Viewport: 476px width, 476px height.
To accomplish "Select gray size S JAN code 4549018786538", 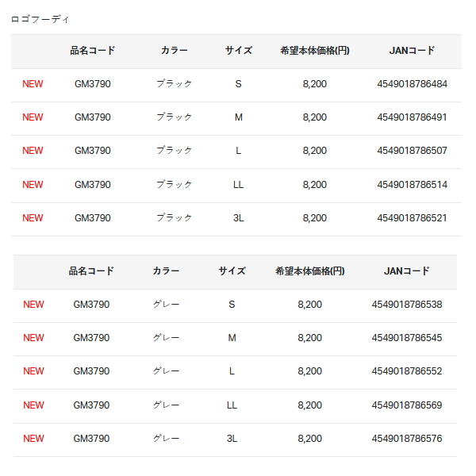I will (x=407, y=305).
